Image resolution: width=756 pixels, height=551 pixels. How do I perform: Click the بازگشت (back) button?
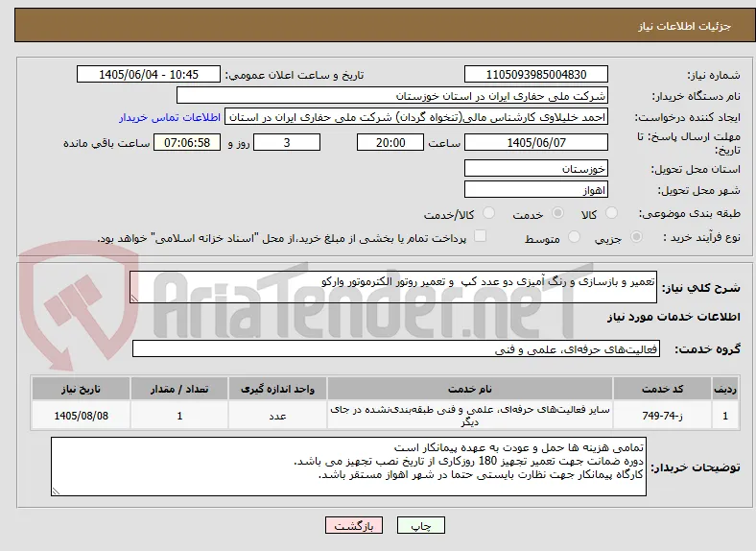click(354, 525)
